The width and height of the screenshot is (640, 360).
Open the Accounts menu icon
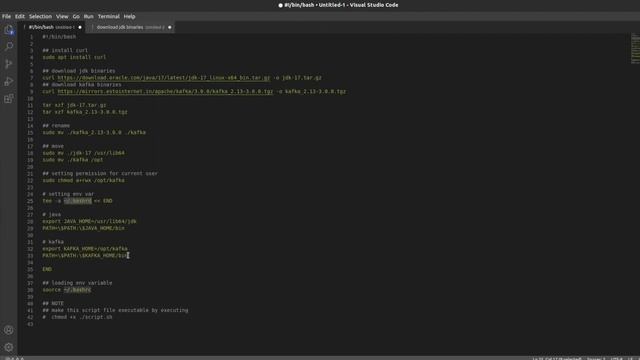9,330
